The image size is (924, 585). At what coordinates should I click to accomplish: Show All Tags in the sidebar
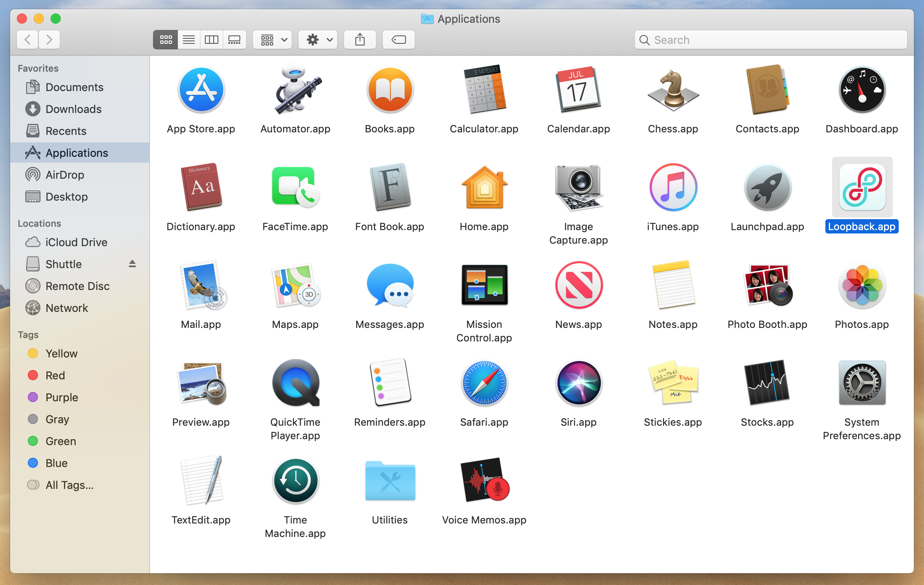(80, 485)
